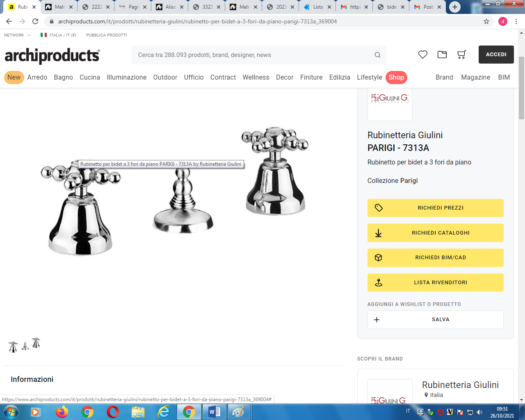This screenshot has width=525, height=420.
Task: Switch to the Aliso browser tab
Action: click(171, 7)
